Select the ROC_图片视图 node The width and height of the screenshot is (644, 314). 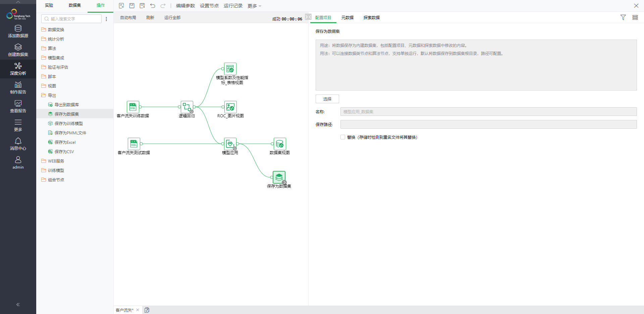[230, 107]
